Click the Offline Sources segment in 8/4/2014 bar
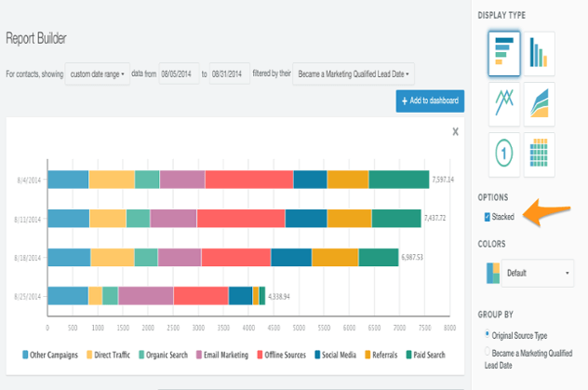Screen dimensions: 588x390 click(249, 180)
